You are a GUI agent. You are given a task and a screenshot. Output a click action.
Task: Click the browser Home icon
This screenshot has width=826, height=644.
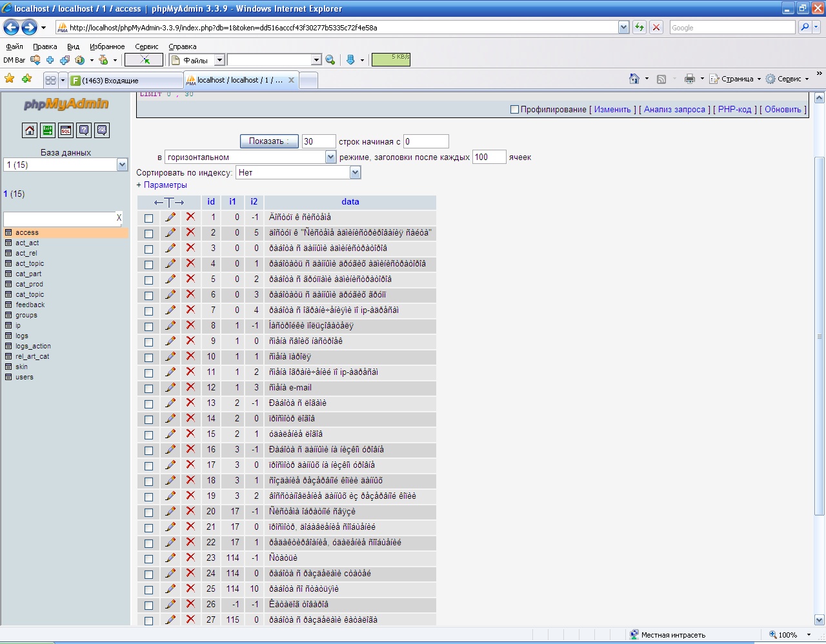point(634,79)
